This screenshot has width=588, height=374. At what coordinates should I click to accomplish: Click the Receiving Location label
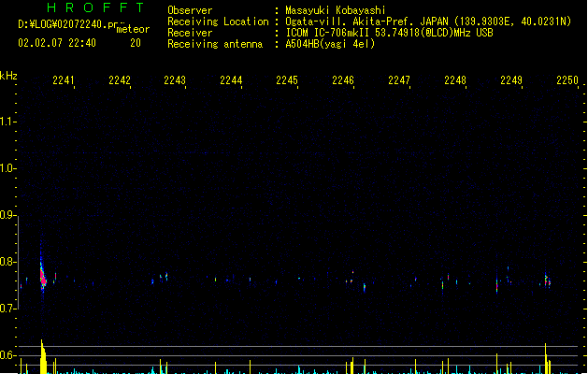pyautogui.click(x=218, y=22)
